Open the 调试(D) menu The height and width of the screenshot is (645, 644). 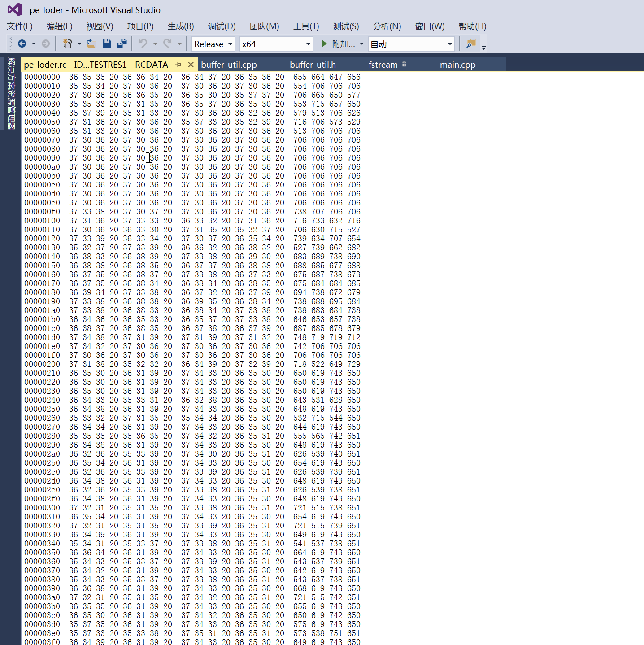[222, 26]
